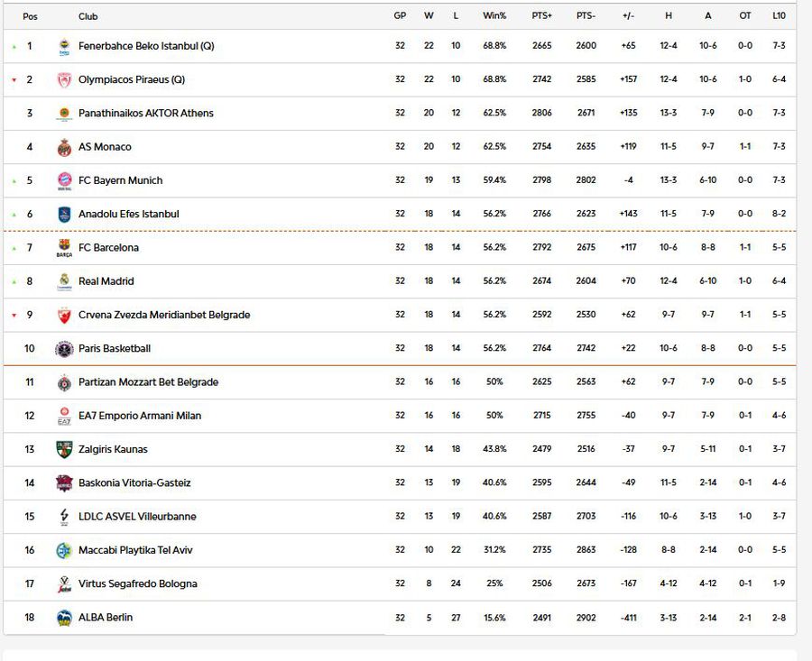Select the Virtus Segafredo Bologna name
Viewport: 812px width, 661px height.
(138, 584)
